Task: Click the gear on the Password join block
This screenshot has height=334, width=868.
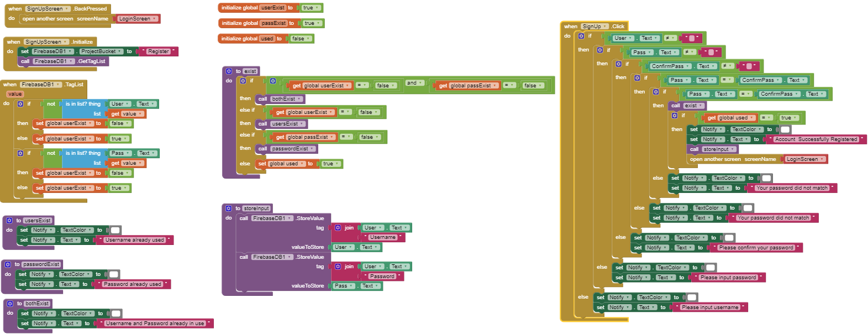Action: pos(338,267)
